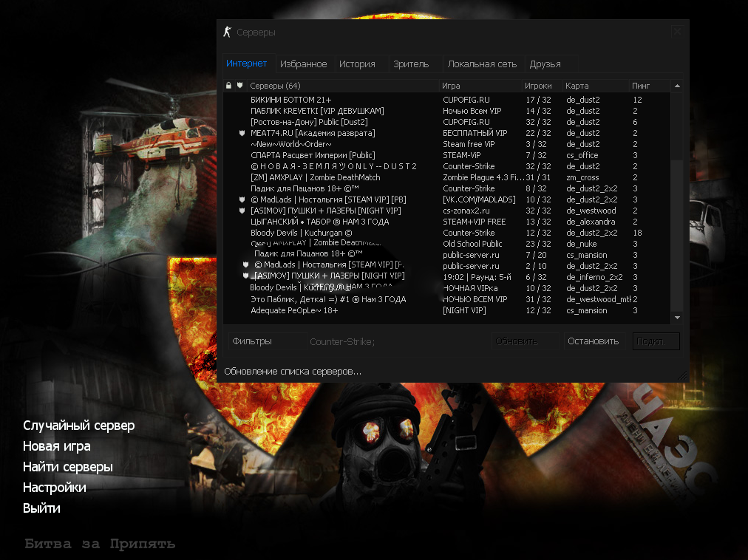Screen dimensions: 748x560
Task: Click the resize grip in the window corner
Action: (x=682, y=376)
